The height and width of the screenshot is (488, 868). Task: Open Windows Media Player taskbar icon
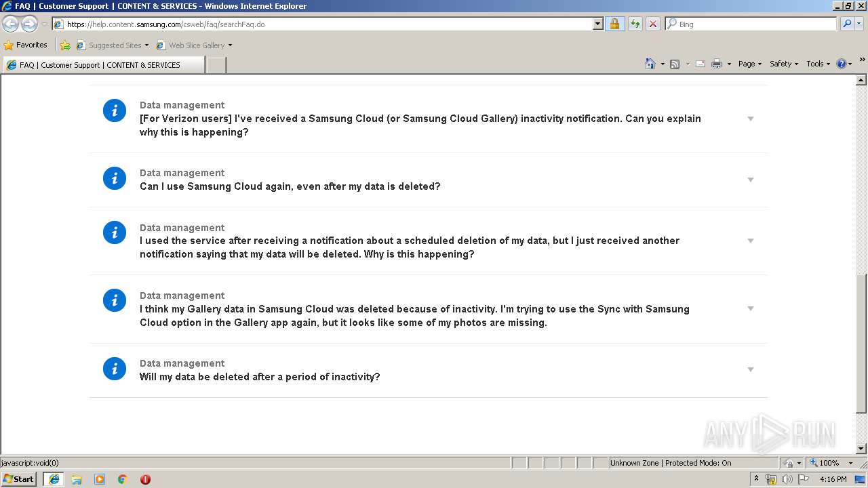[100, 479]
